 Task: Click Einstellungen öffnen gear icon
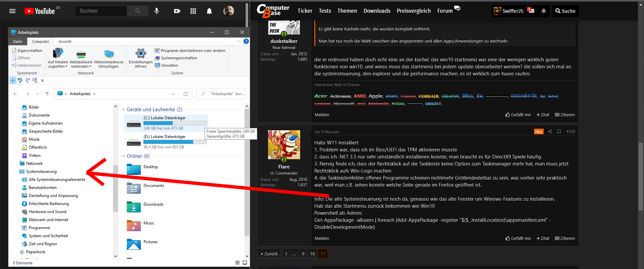[141, 54]
